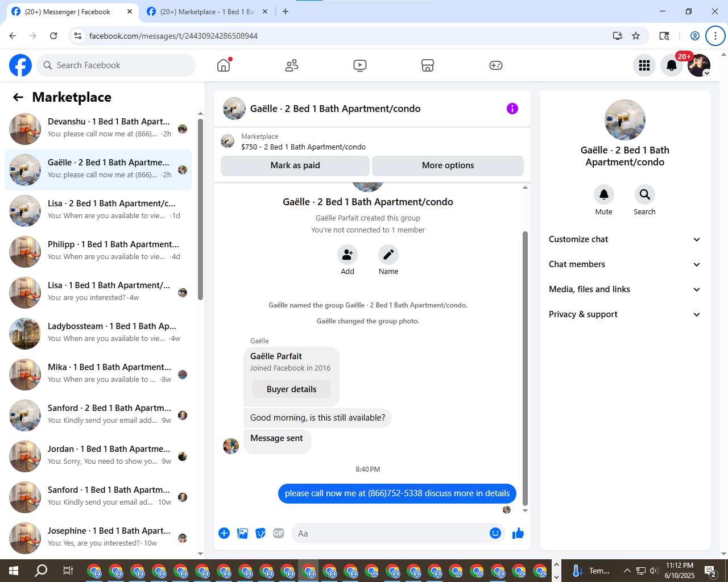Click the browser address bar URL

point(173,36)
